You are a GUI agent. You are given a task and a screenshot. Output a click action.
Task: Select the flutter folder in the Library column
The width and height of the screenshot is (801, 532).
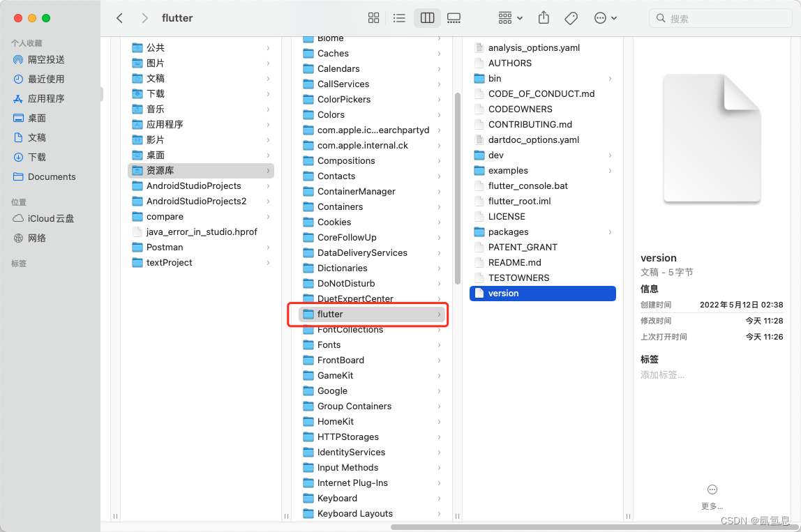point(372,314)
